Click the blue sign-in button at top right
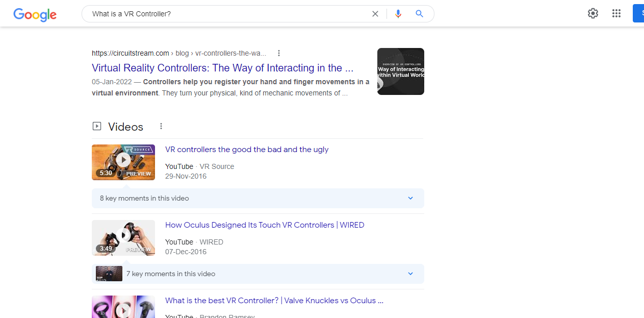 coord(638,14)
